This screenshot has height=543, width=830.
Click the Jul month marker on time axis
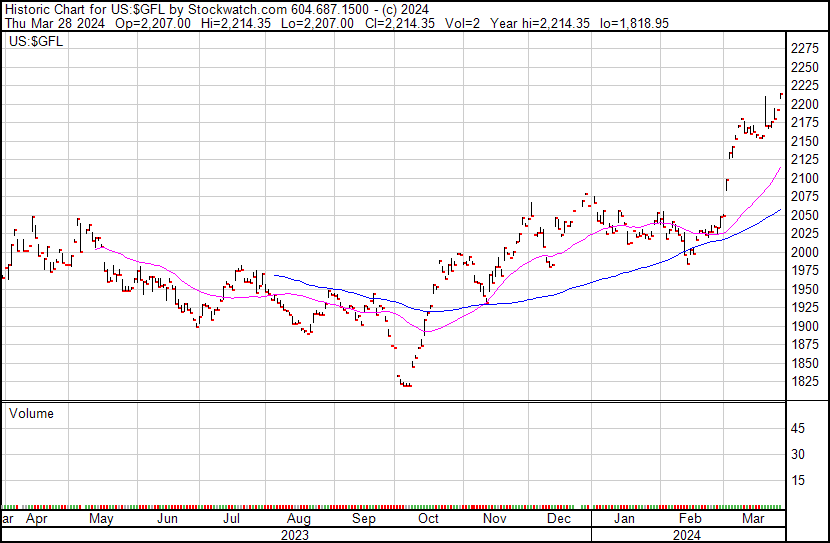point(231,520)
